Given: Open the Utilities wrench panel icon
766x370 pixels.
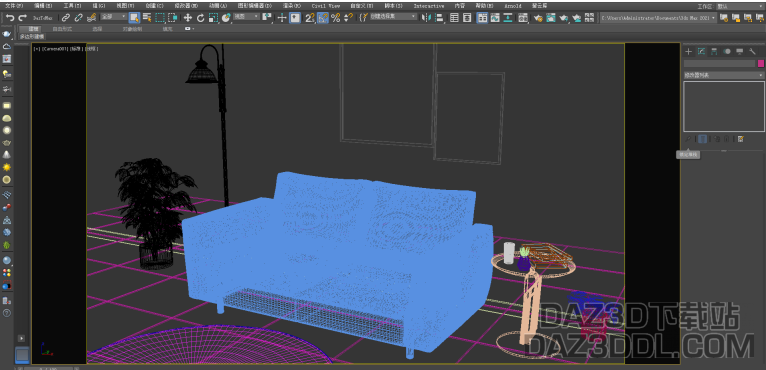Looking at the screenshot, I should pos(752,51).
